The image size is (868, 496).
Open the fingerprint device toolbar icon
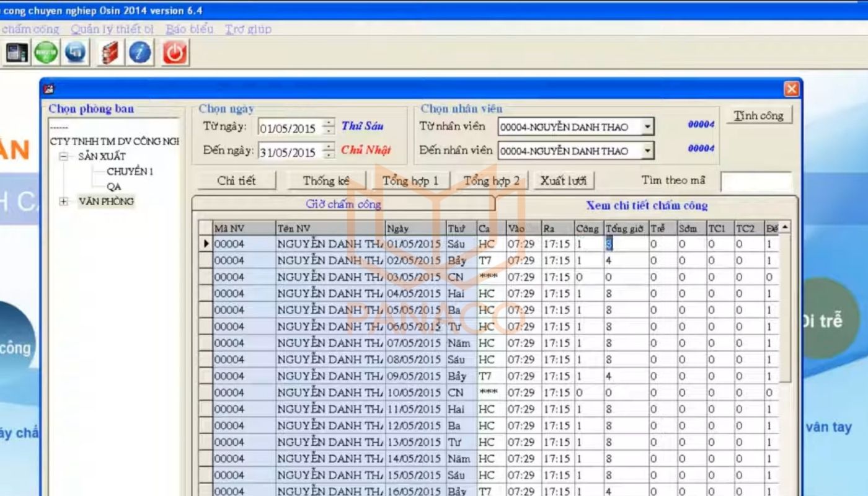[17, 53]
